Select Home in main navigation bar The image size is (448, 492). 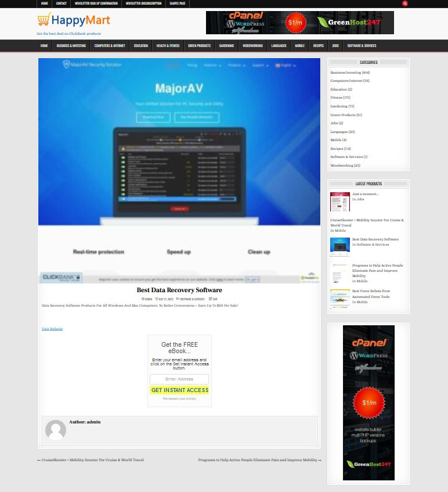pyautogui.click(x=44, y=45)
